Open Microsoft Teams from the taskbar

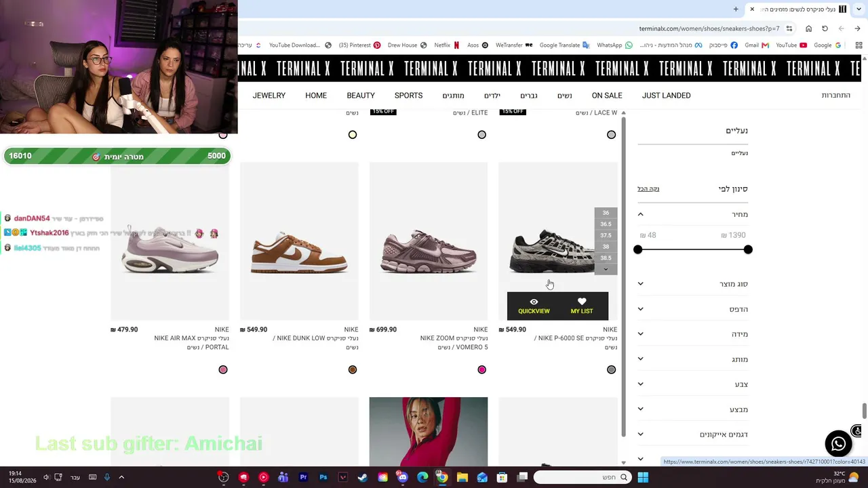[283, 477]
